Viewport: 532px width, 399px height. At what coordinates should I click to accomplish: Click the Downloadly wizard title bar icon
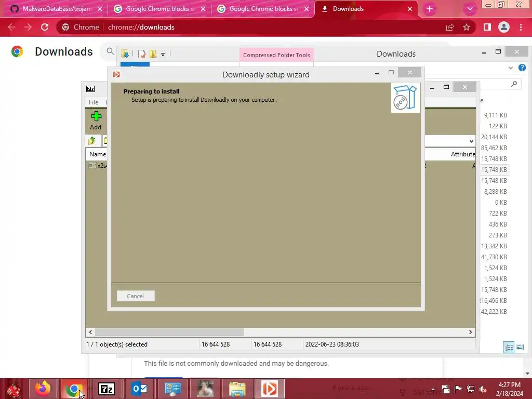[x=116, y=74]
